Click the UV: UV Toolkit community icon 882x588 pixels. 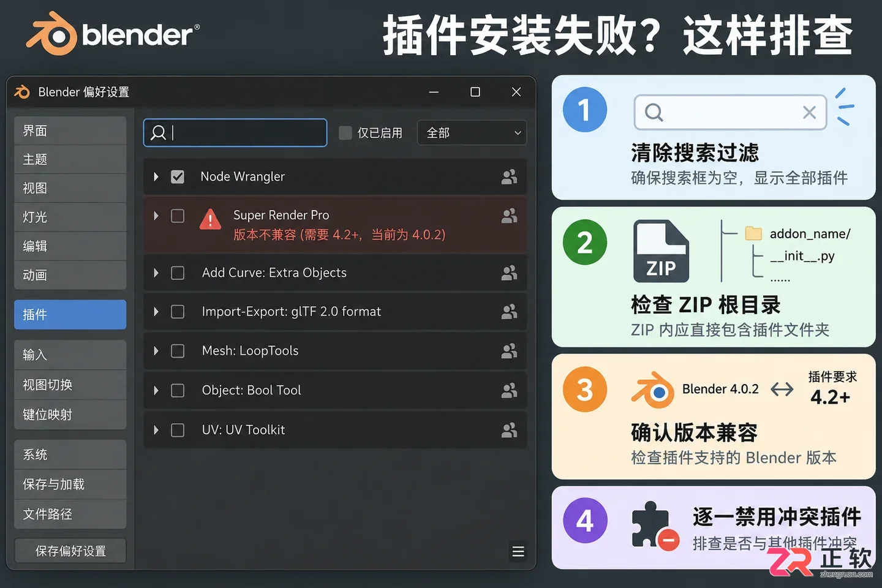pos(509,430)
